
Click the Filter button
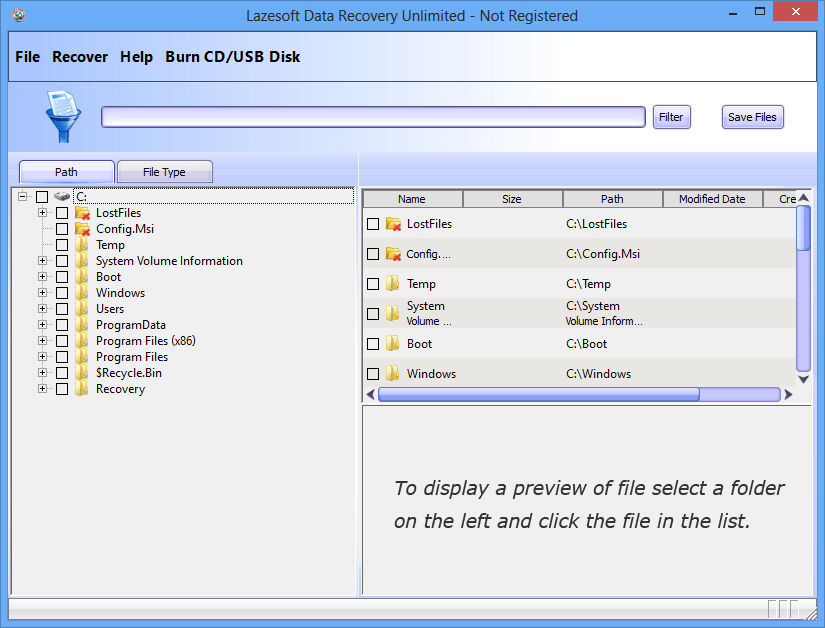click(x=671, y=116)
